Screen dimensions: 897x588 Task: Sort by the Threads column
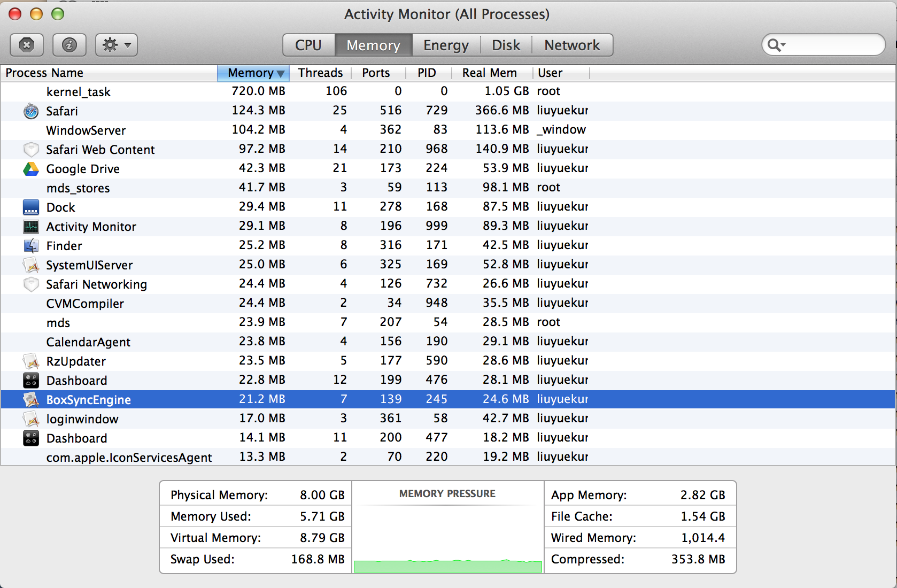point(320,73)
